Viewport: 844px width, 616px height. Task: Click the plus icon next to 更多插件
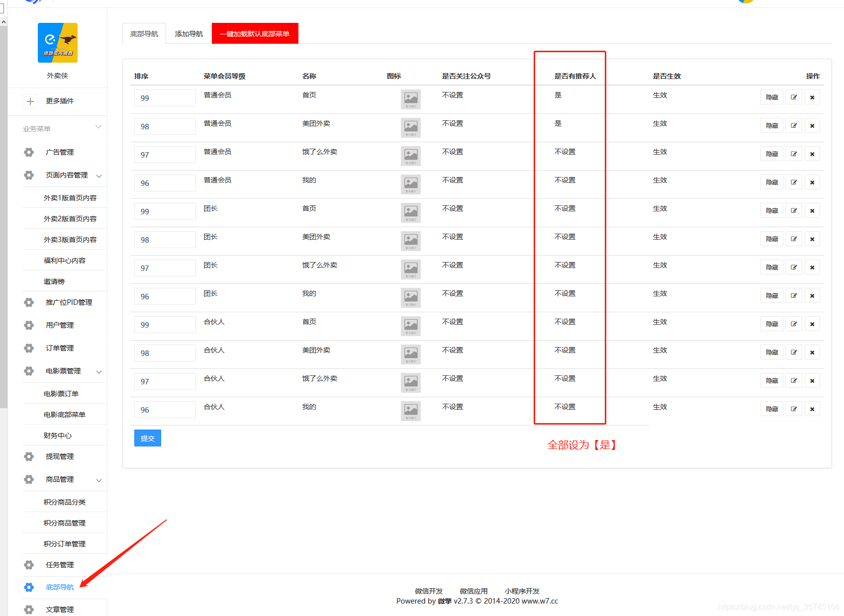30,101
